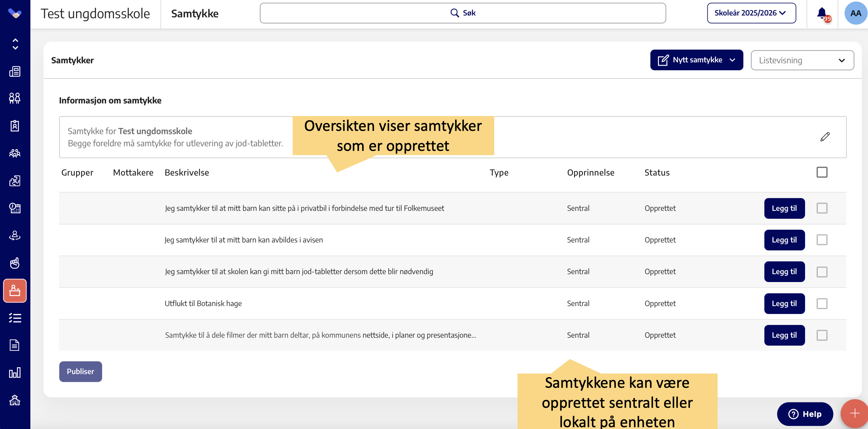This screenshot has width=868, height=429.
Task: Click 'Jeg samtykker til at mitt barn kan avbildes i avisen'
Action: [x=244, y=240]
